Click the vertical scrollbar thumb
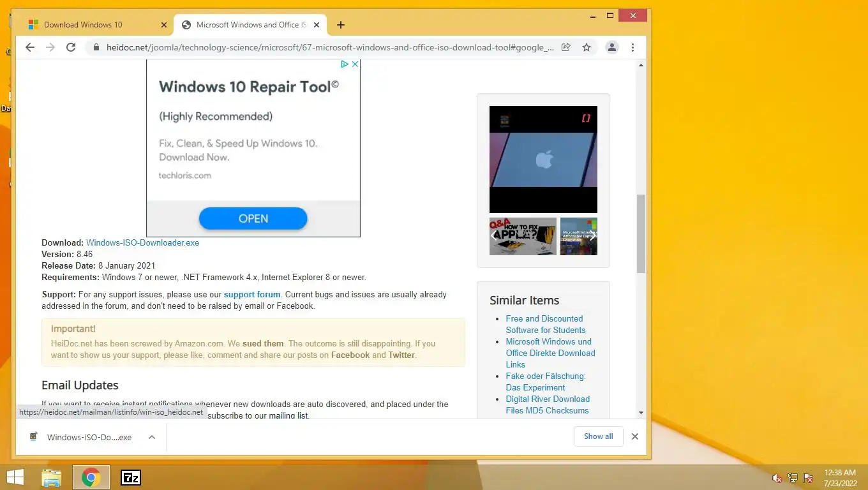868x490 pixels. click(641, 234)
